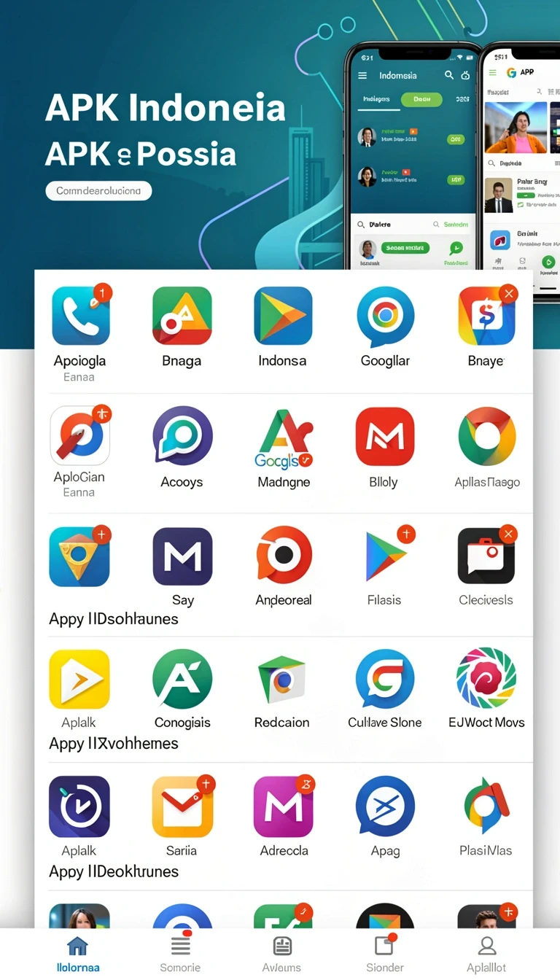Open the Blloly red M app icon
This screenshot has width=560, height=980.
point(385,436)
